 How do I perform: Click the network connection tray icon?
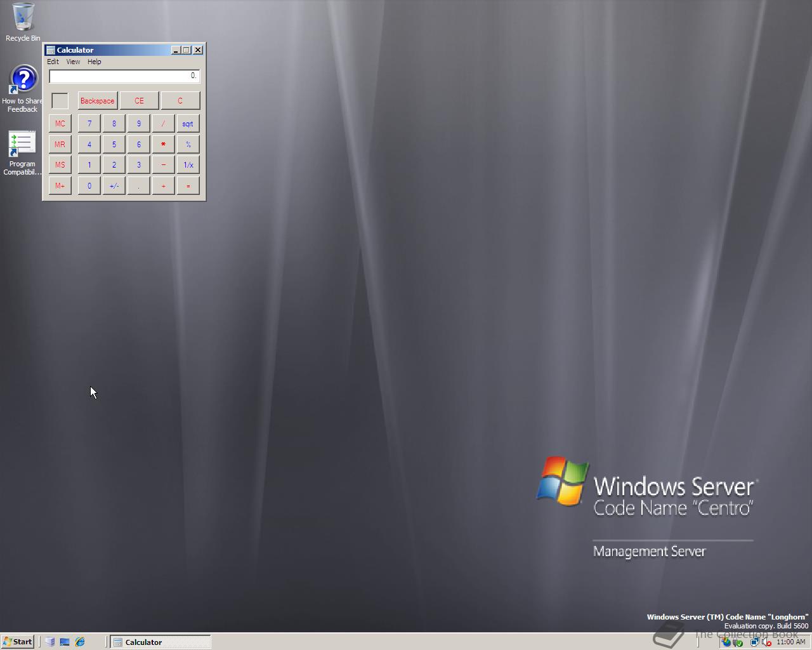pyautogui.click(x=755, y=642)
